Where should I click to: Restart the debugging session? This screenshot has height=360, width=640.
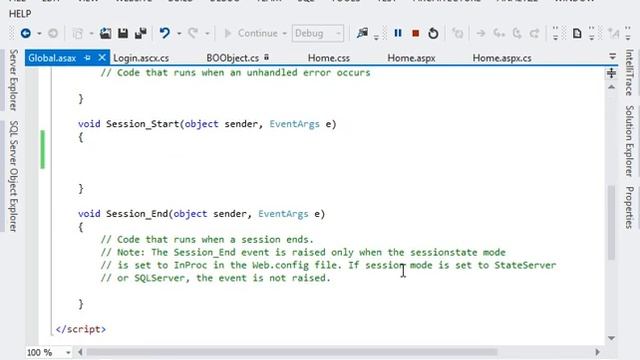433,33
